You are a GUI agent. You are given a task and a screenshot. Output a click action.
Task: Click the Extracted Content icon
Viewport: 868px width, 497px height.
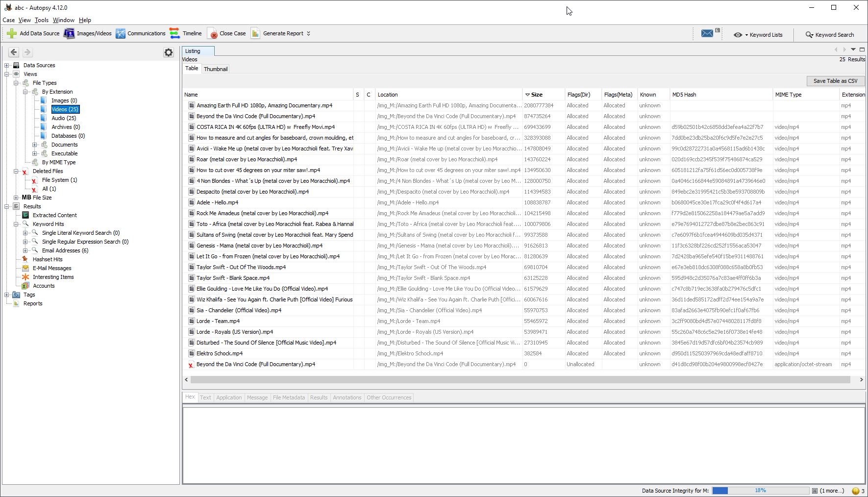(25, 215)
